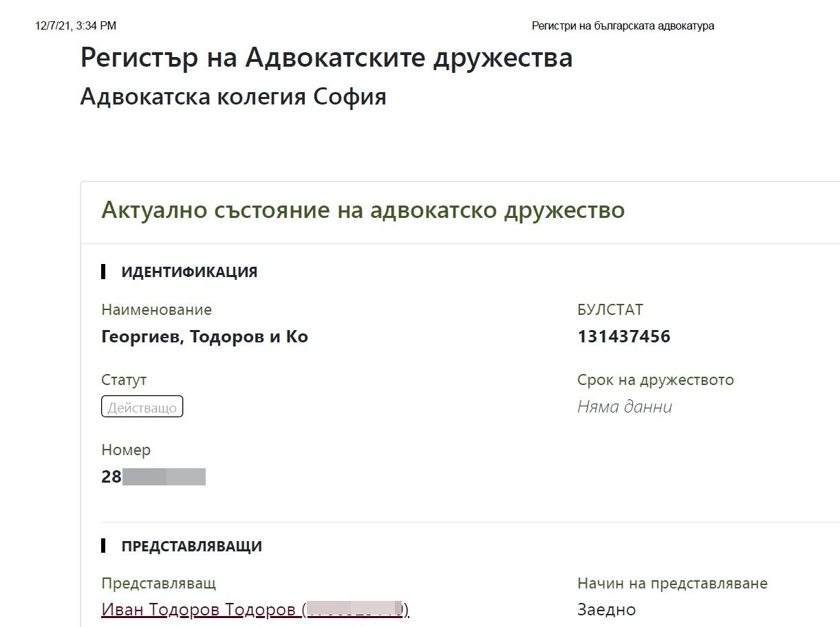840x627 pixels.
Task: Click the Актуално състояние на адвокатско дружество title
Action: pos(363,210)
